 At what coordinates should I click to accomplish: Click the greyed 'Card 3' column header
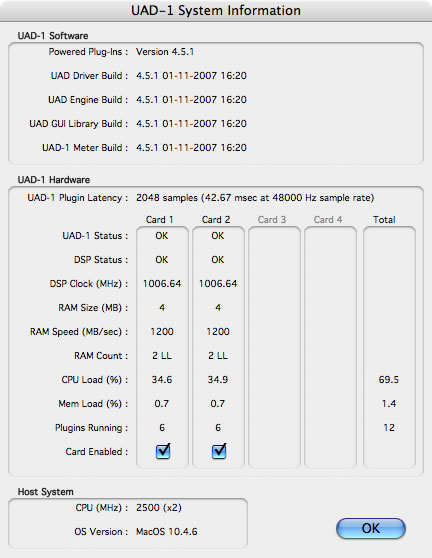tap(272, 220)
